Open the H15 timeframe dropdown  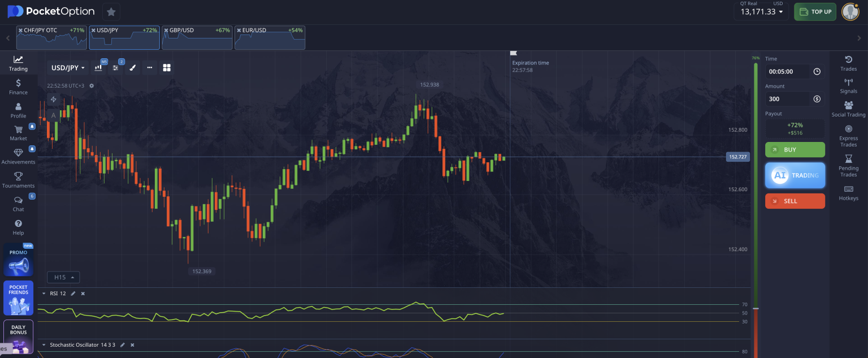coord(63,277)
